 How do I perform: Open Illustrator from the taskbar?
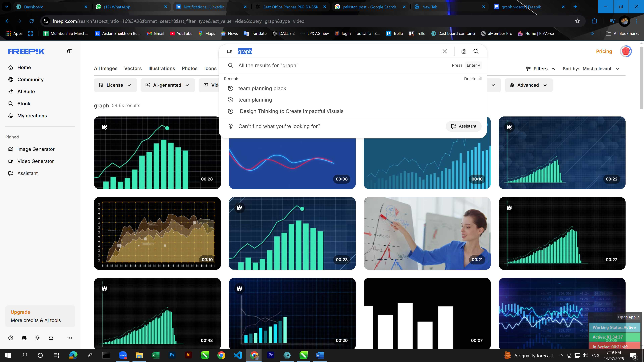(188, 355)
